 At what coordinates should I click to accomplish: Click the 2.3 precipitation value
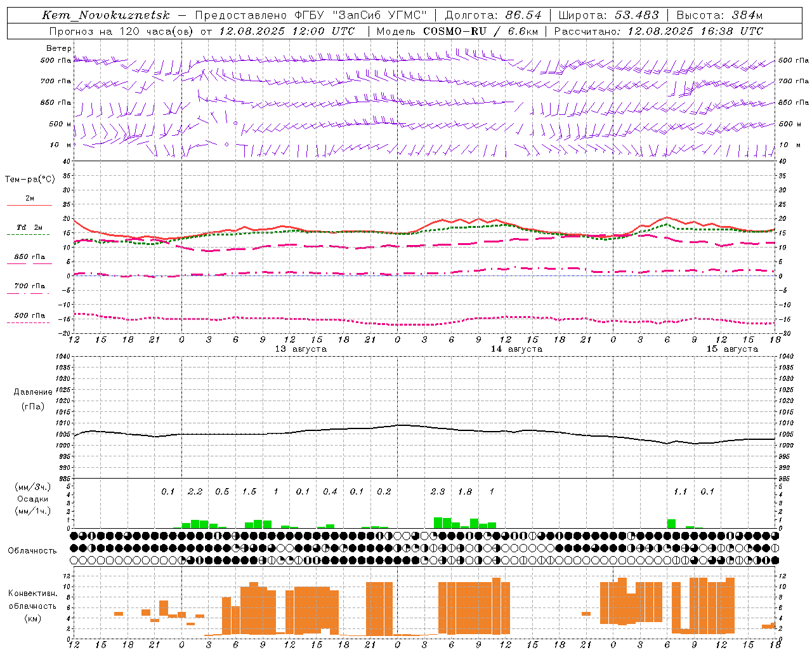(x=438, y=492)
